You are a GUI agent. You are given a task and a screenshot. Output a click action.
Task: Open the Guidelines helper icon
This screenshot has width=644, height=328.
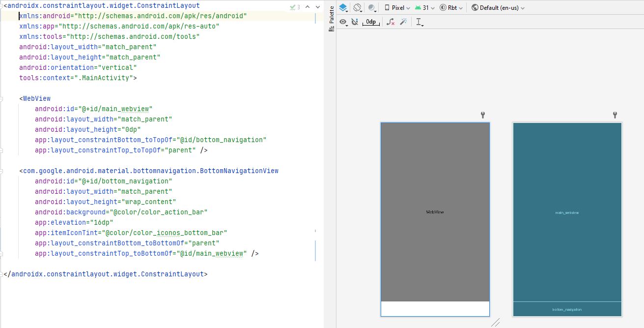click(419, 22)
